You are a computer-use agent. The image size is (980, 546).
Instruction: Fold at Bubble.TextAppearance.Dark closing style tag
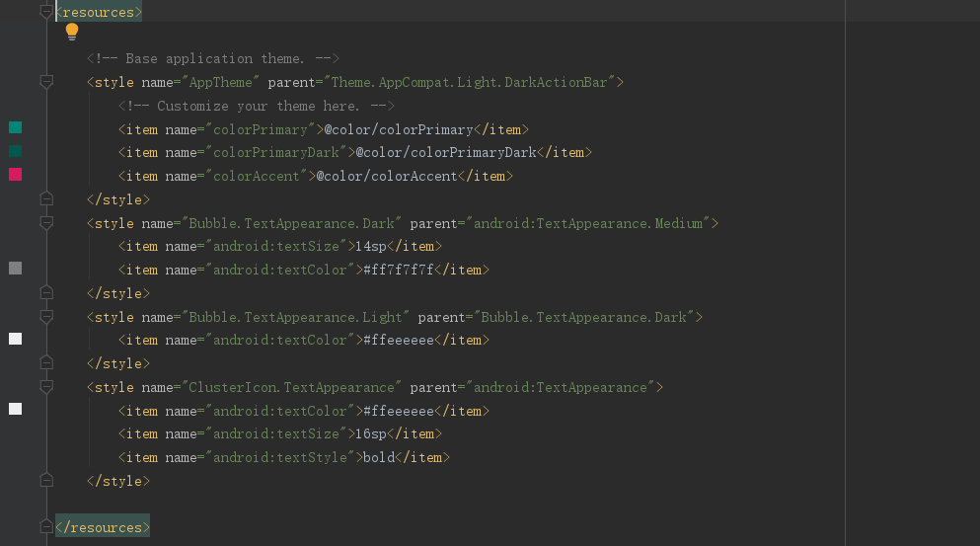pyautogui.click(x=46, y=293)
